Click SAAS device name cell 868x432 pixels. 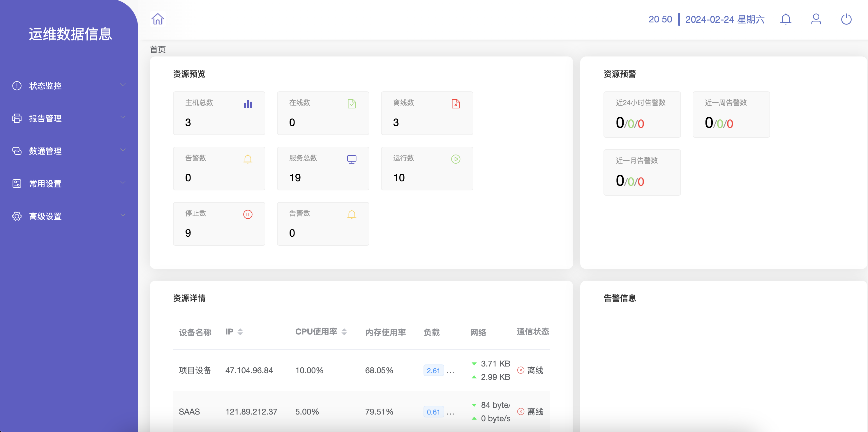point(189,412)
